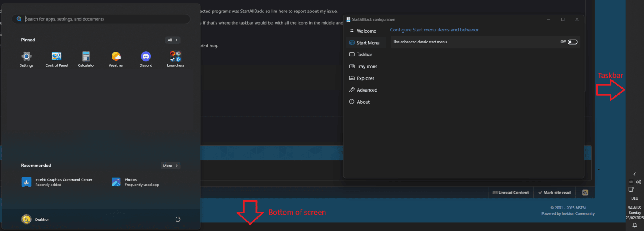The width and height of the screenshot is (644, 231).
Task: Open the Drakhor user account menu
Action: (x=35, y=219)
